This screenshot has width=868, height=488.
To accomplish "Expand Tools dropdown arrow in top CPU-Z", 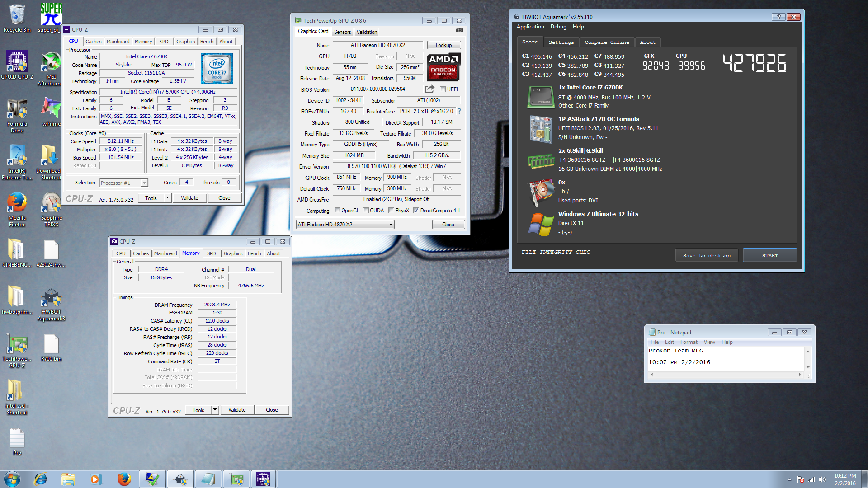I will pyautogui.click(x=167, y=198).
